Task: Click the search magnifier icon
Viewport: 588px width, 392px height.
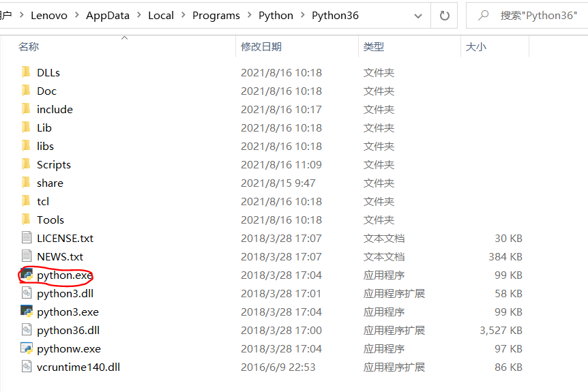Action: [x=484, y=16]
